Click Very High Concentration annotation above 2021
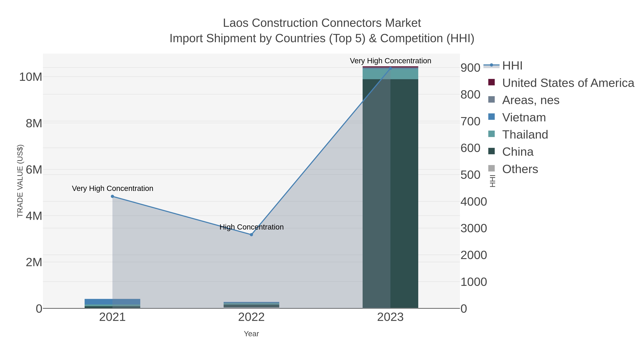Screen dimensions: 644x362 tap(113, 188)
